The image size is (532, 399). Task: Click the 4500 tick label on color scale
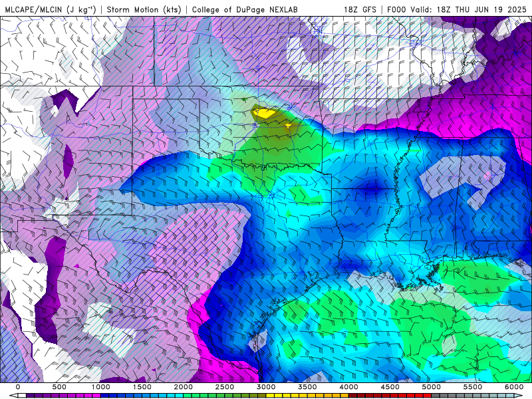pos(390,387)
